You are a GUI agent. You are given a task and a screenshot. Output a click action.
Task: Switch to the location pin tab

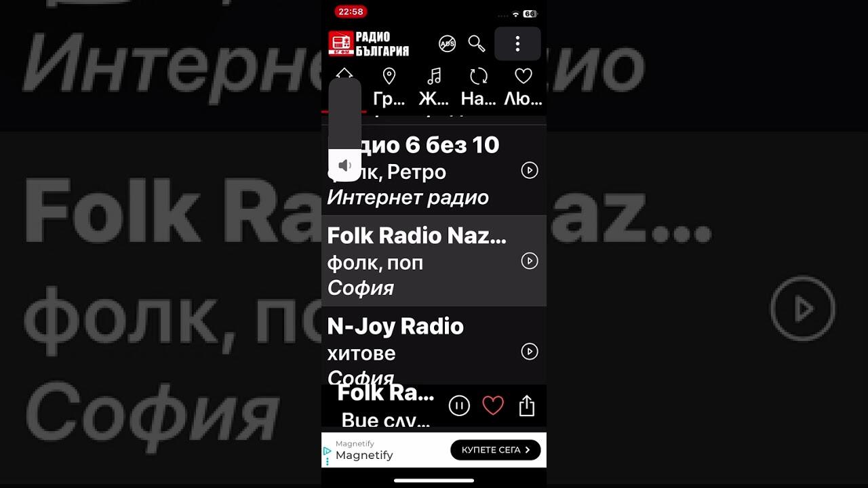point(389,87)
